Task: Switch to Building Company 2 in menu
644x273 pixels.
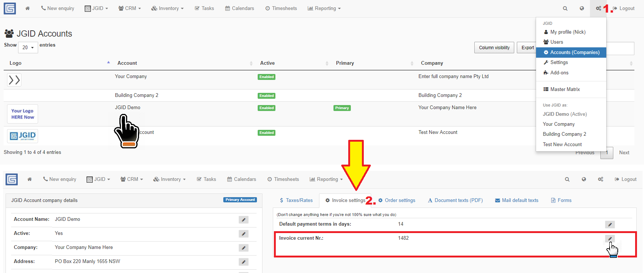Action: tap(571, 134)
